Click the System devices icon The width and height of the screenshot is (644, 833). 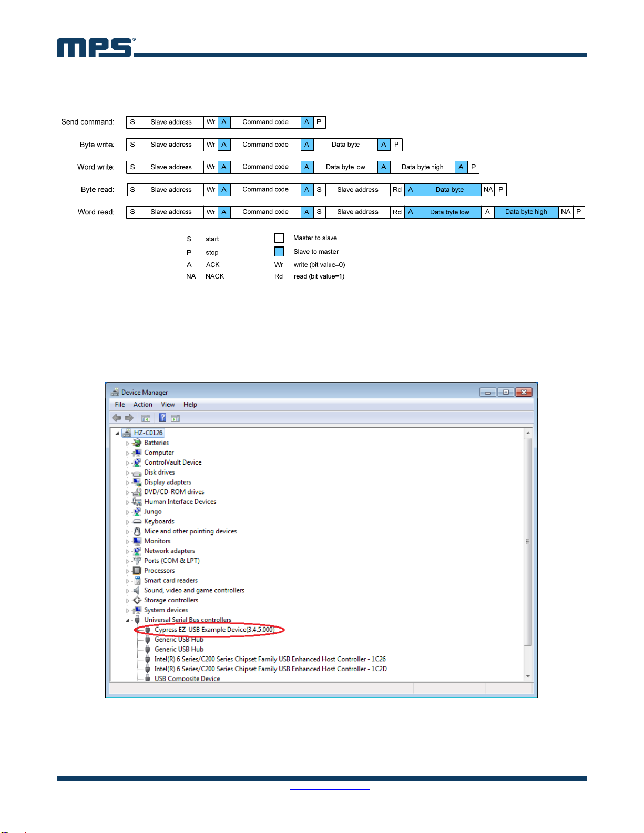137,610
